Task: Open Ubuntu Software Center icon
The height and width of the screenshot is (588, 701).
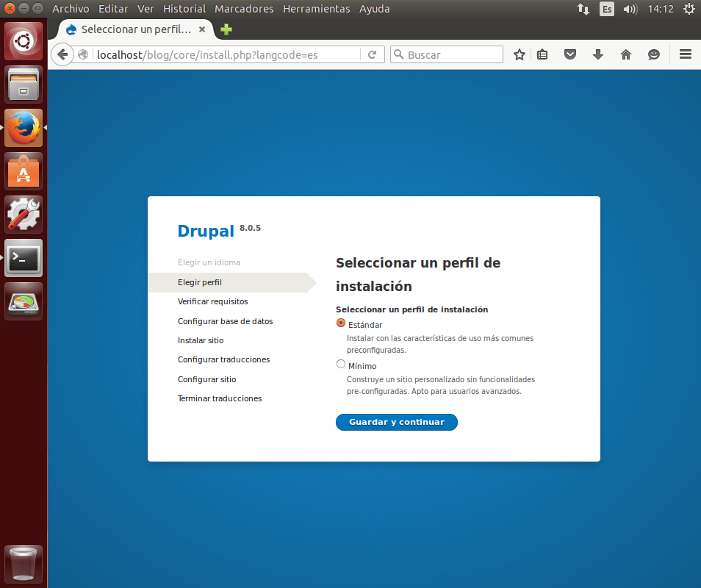Action: pos(24,171)
